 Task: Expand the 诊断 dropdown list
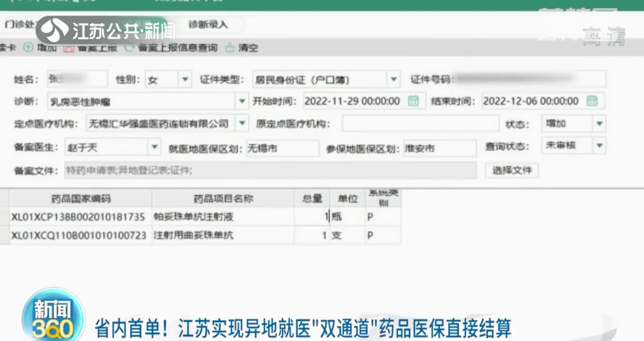point(243,101)
